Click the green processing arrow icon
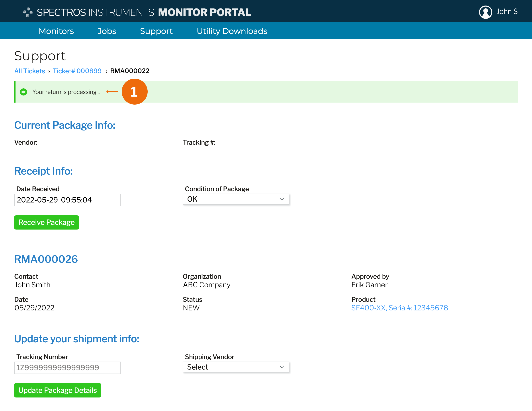This screenshot has height=411, width=532. click(24, 92)
